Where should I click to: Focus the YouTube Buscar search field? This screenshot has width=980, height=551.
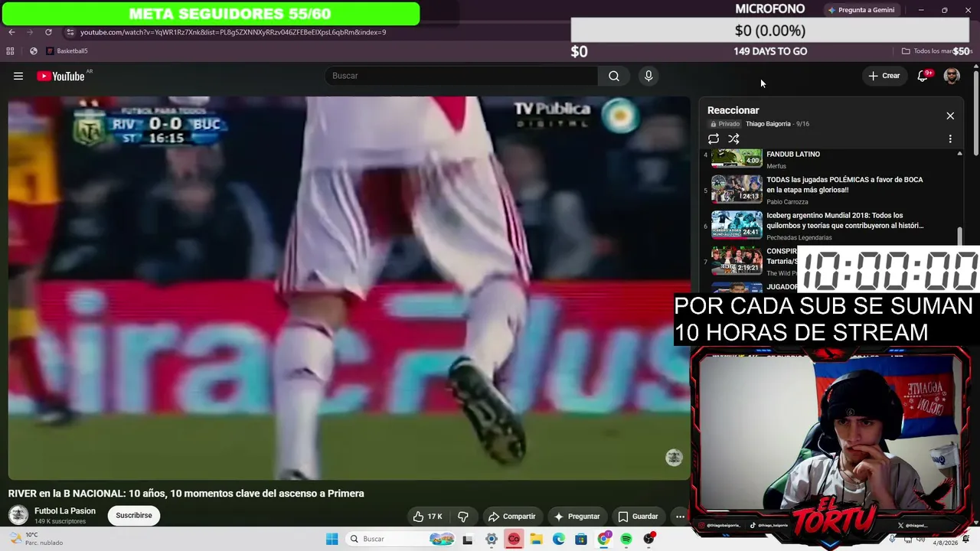[462, 76]
